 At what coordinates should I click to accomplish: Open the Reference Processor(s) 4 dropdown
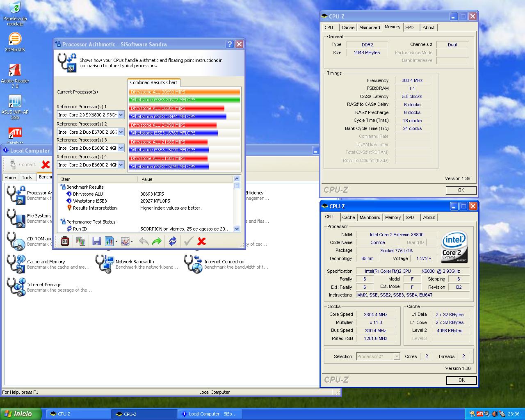point(121,165)
